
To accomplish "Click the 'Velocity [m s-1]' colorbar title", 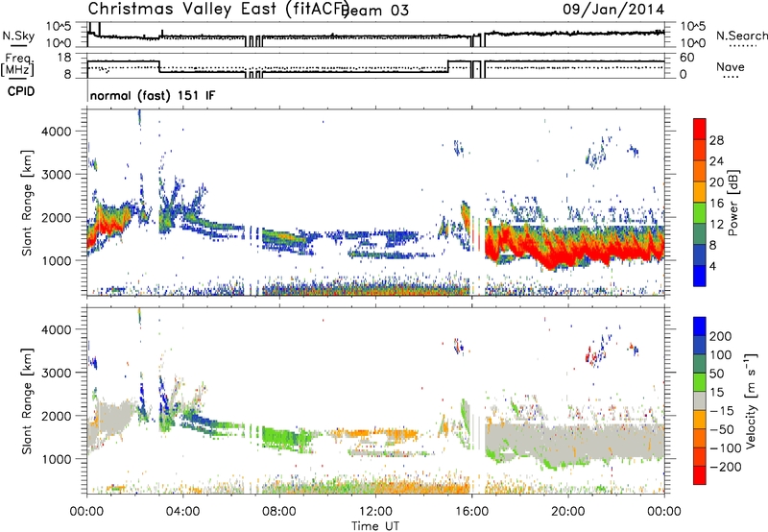I will click(751, 400).
